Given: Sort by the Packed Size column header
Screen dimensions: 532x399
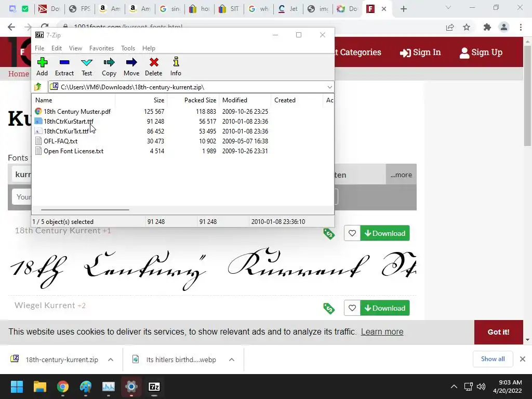Looking at the screenshot, I should pos(193,100).
